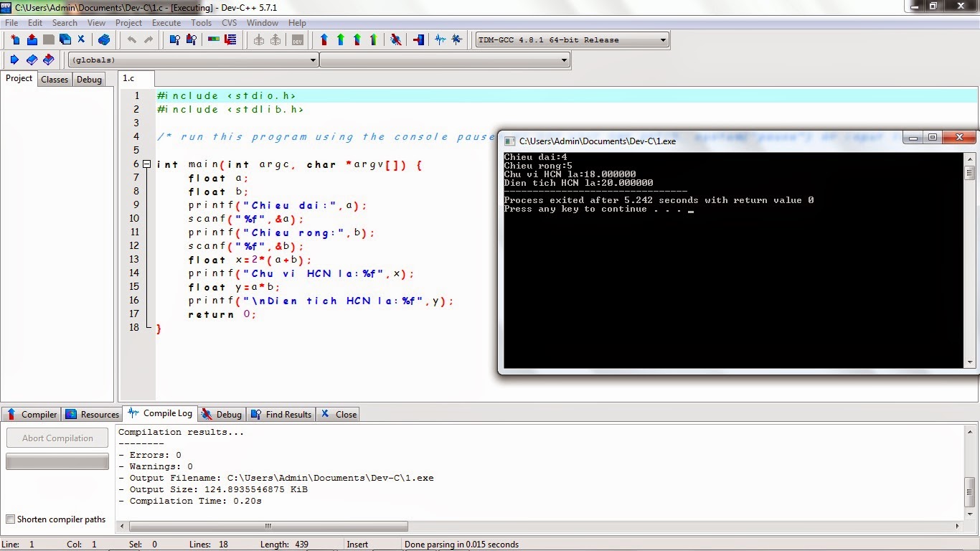Toggle Shorten compiler paths checkbox
Image resolution: width=980 pixels, height=551 pixels.
pyautogui.click(x=10, y=519)
